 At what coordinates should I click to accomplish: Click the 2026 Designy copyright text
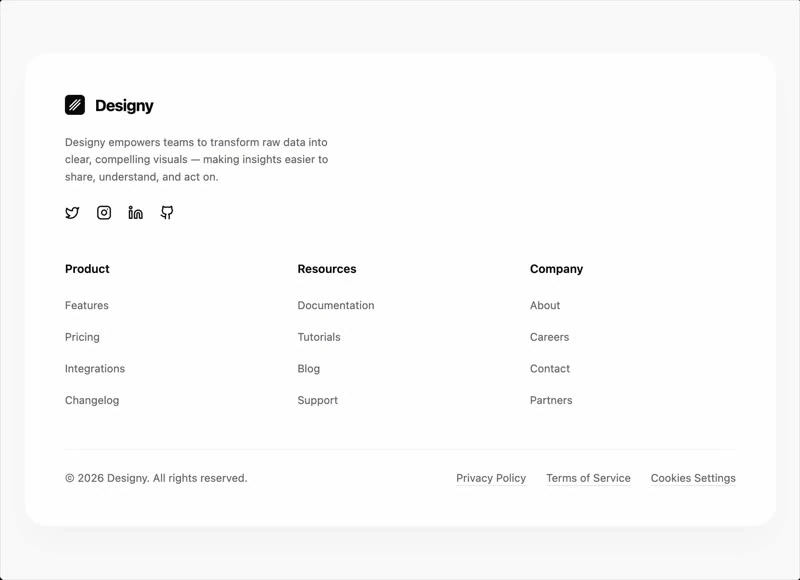[x=156, y=478]
